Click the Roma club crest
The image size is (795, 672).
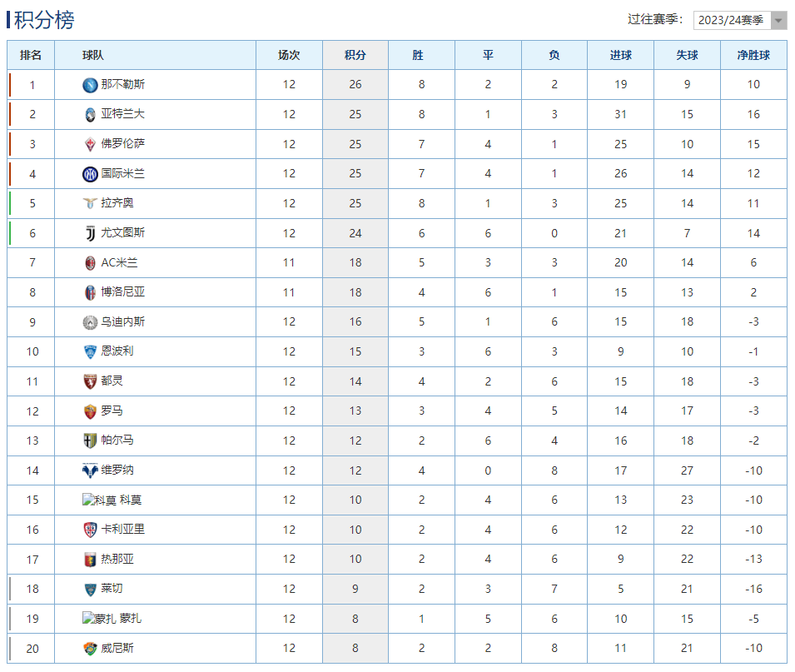click(x=90, y=411)
